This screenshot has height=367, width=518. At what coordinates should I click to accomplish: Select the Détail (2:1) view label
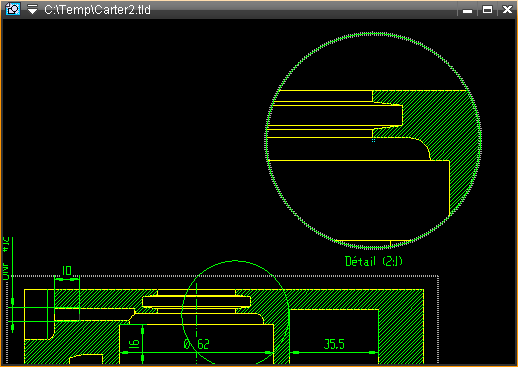point(374,261)
